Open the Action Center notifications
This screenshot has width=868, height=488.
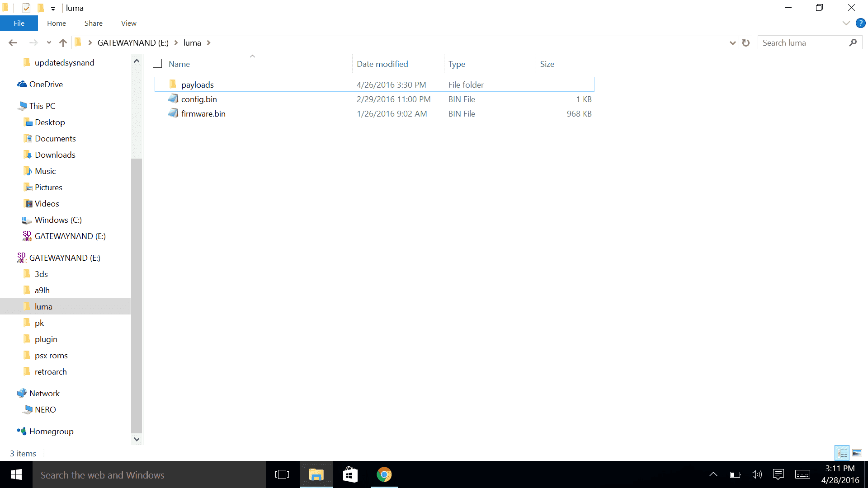(778, 474)
